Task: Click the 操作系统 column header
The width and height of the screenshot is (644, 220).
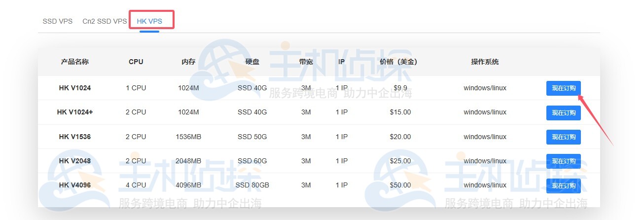Action: pos(485,62)
